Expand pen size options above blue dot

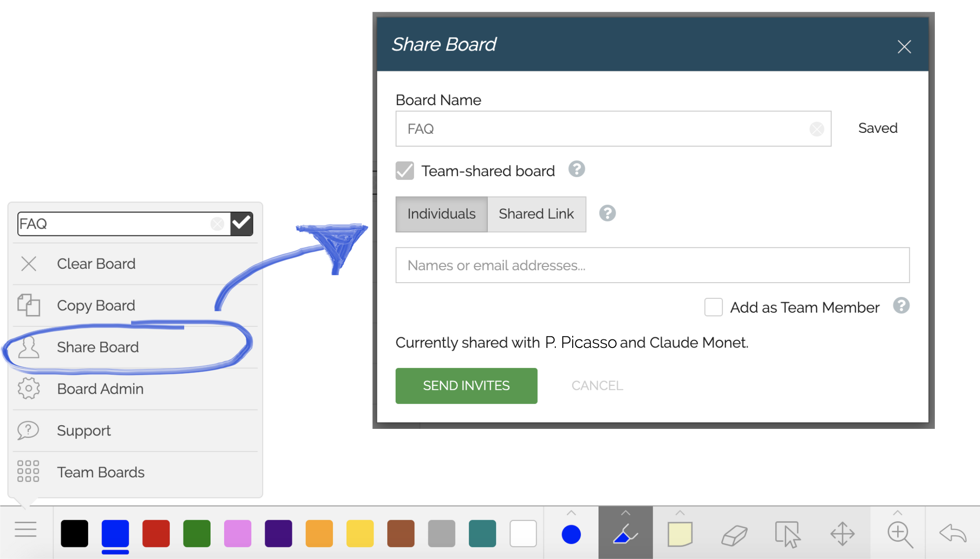571,513
